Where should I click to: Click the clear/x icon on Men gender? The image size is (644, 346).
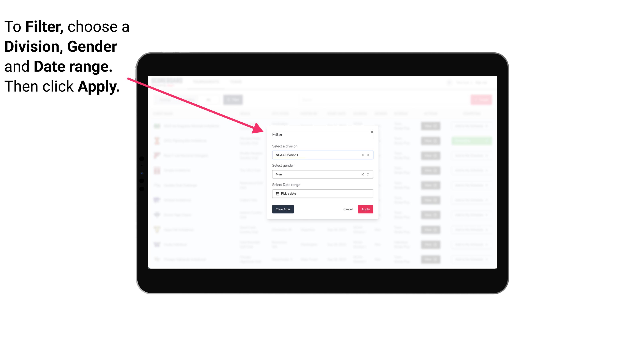pos(362,174)
